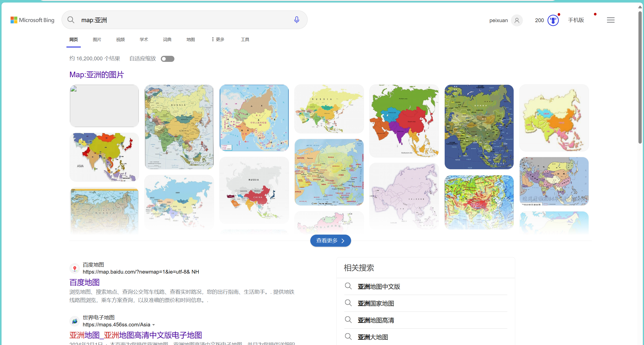Screen dimensions: 644x345
Task: Click scrollbar up arrow at top
Action: 640,7
